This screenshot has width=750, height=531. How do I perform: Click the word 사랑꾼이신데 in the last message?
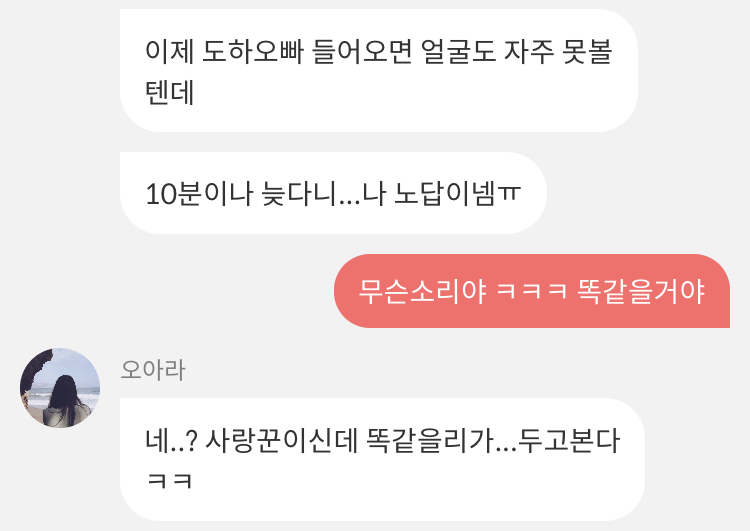pyautogui.click(x=282, y=441)
